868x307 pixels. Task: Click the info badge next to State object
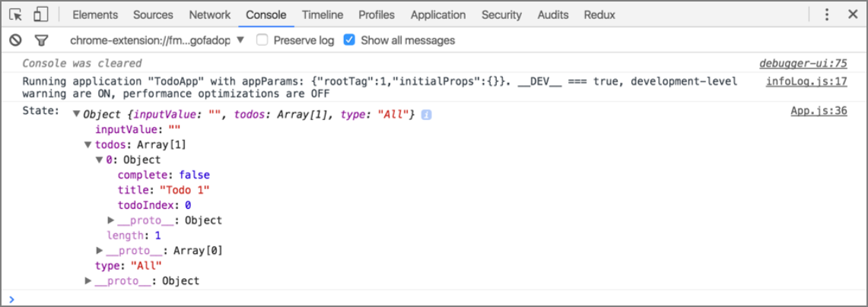(426, 114)
